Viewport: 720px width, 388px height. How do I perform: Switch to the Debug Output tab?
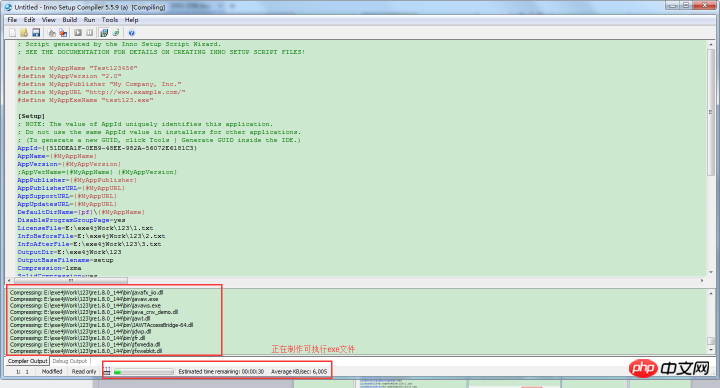click(70, 361)
